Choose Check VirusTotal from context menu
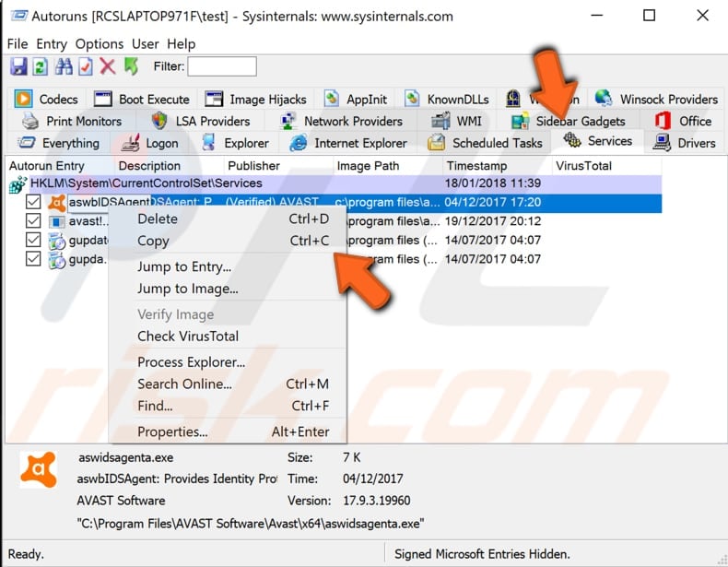 click(x=228, y=337)
